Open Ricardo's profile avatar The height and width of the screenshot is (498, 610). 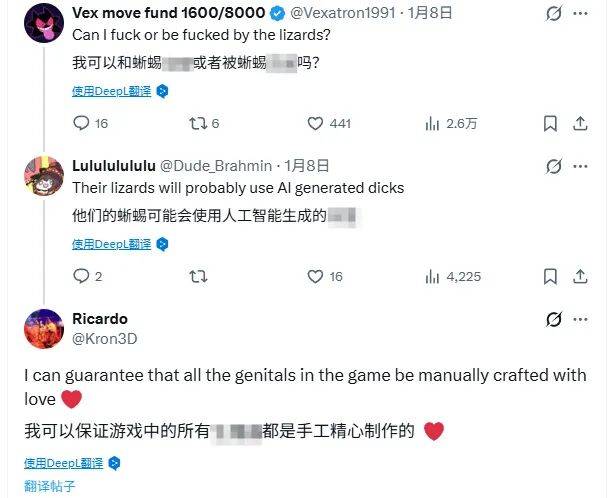coord(44,329)
